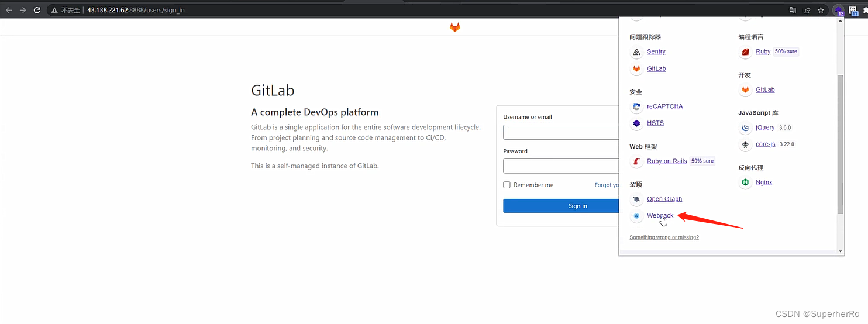Bookmark this page with star icon

click(x=821, y=10)
